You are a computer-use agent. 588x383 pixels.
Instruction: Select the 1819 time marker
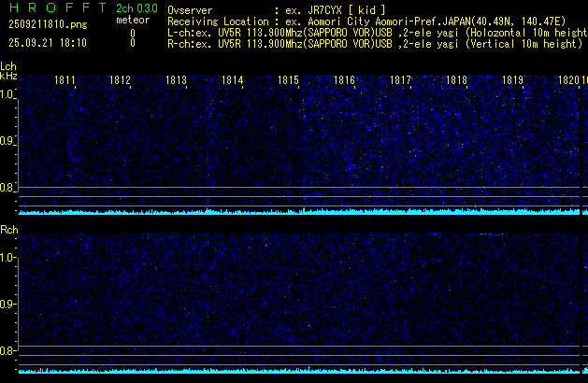[512, 81]
